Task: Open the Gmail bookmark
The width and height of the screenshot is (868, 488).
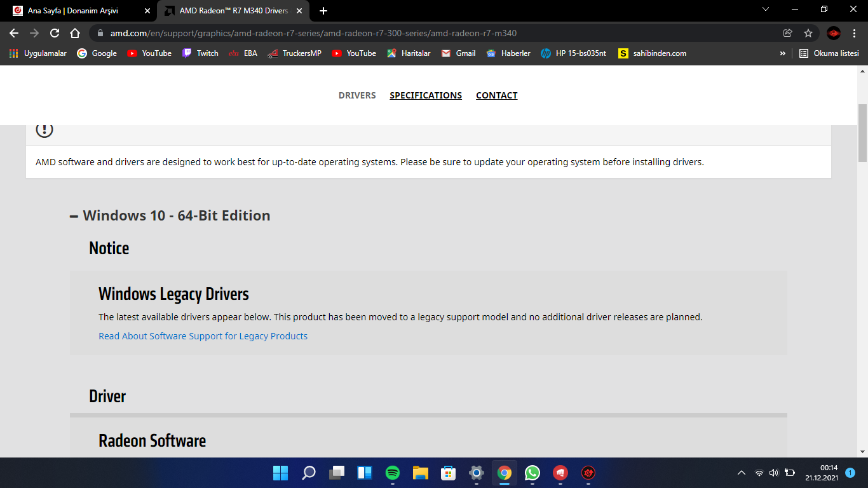Action: (x=459, y=53)
